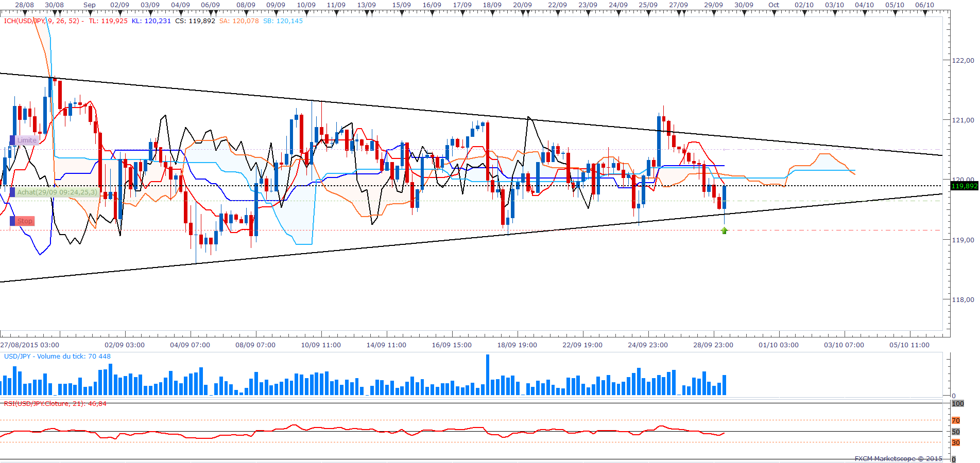Select the Achat(29/09 09:24,25,3) order label
980x463 pixels.
pyautogui.click(x=57, y=192)
